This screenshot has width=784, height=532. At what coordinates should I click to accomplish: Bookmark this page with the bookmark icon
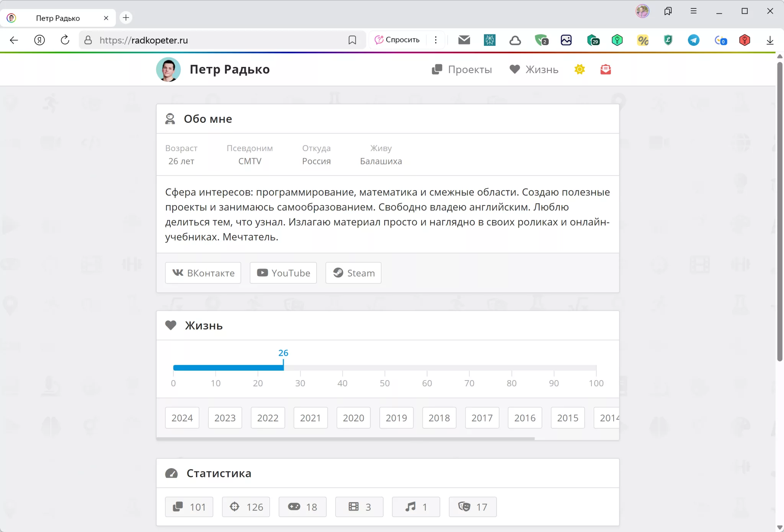coord(352,40)
